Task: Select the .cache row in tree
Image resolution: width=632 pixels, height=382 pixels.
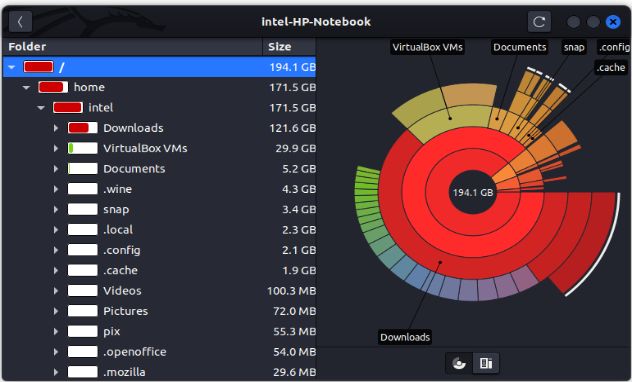Action: [x=159, y=270]
